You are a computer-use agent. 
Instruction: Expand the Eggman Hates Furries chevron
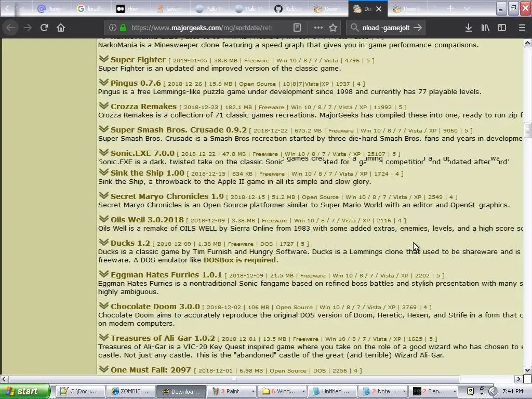click(x=104, y=274)
